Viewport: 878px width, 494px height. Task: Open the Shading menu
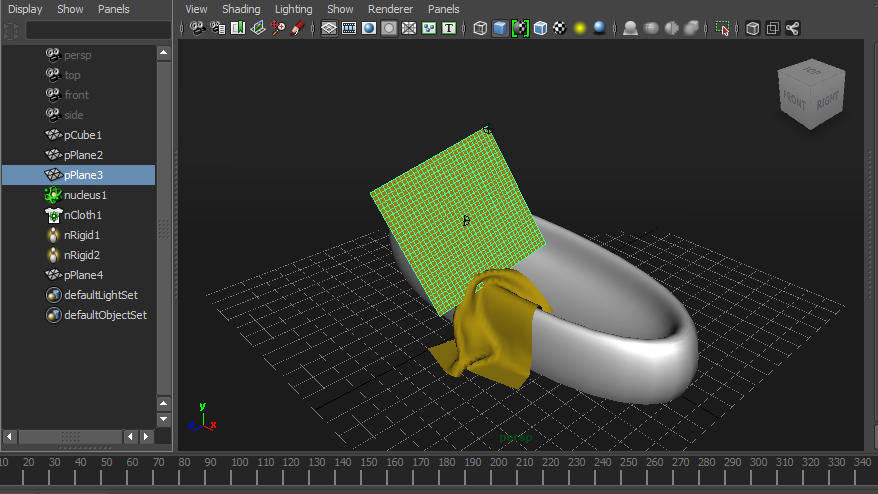tap(241, 9)
